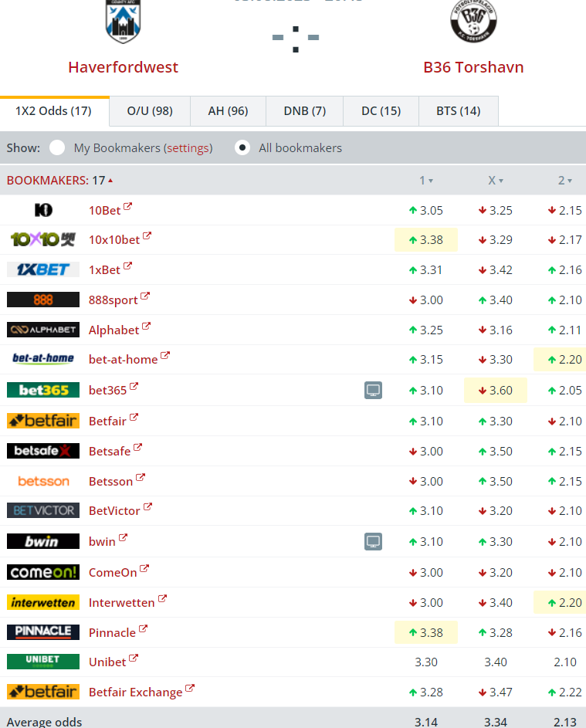
Task: Sort by home win column 1
Action: click(x=425, y=181)
